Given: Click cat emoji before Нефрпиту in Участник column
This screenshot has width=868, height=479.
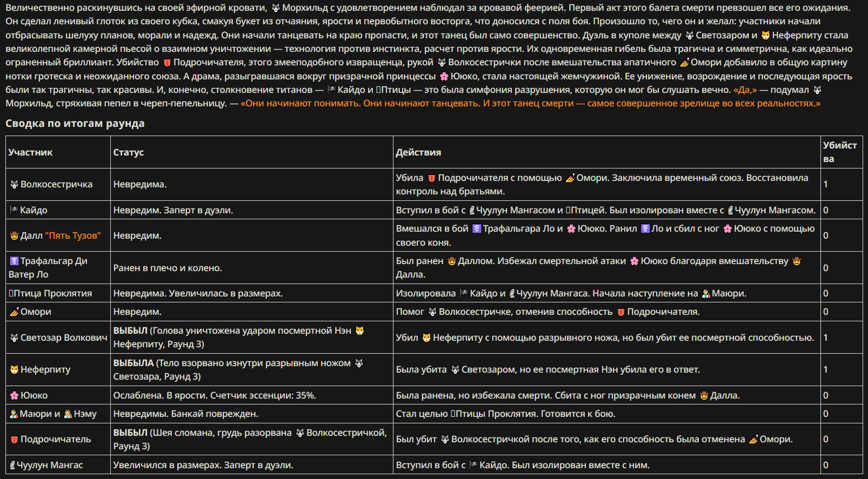Looking at the screenshot, I should (15, 370).
